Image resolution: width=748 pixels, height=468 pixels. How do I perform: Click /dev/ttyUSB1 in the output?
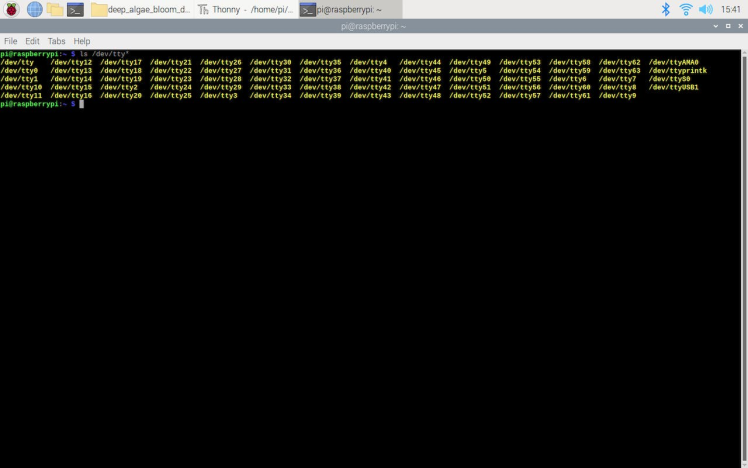[x=673, y=87]
